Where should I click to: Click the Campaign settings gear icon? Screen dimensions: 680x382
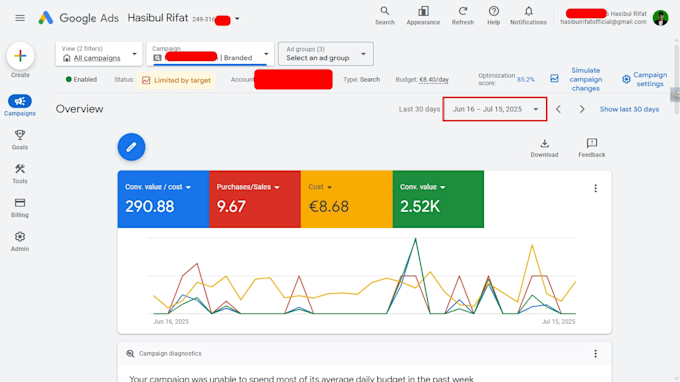click(x=626, y=79)
